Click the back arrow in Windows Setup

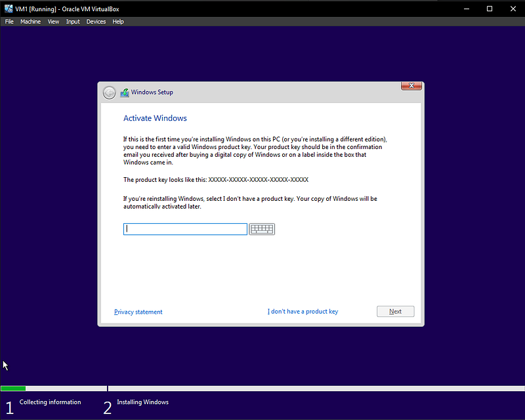click(109, 93)
